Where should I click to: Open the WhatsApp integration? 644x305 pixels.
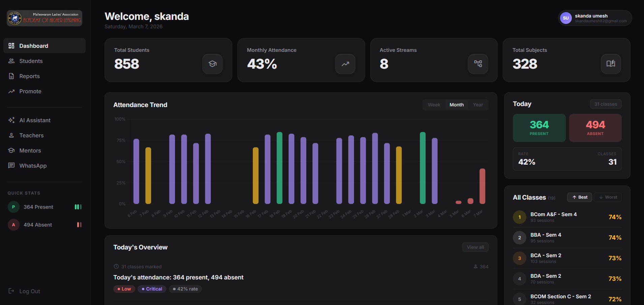(x=32, y=166)
